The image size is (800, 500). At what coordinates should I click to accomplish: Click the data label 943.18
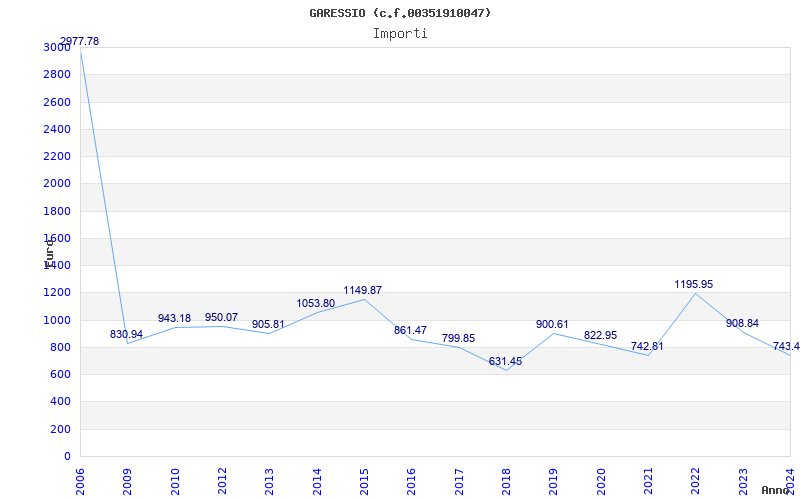click(x=174, y=318)
